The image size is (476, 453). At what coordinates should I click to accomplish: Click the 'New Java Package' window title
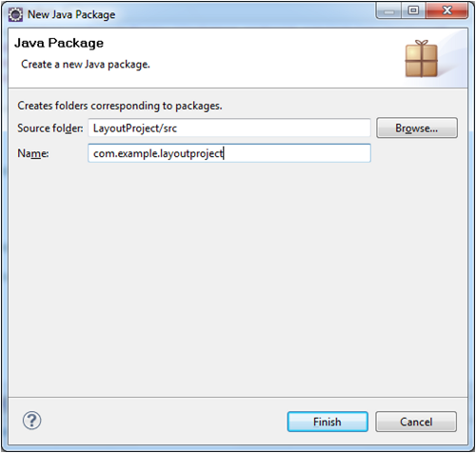pos(71,14)
